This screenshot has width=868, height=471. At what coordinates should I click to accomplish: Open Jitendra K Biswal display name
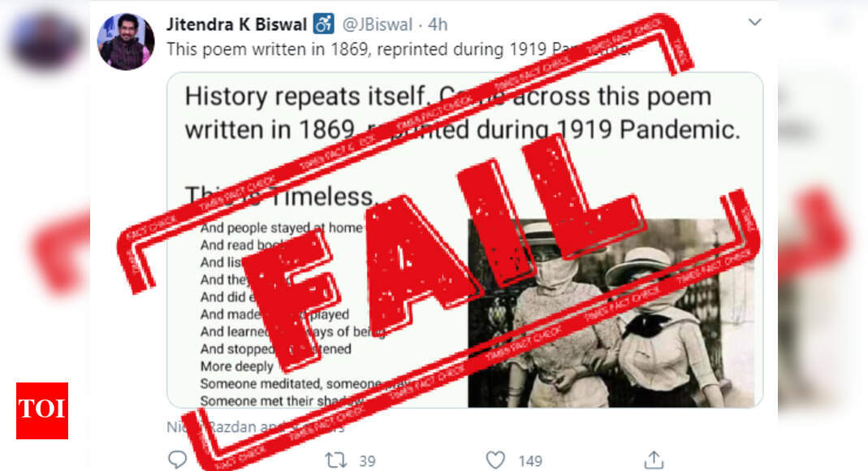[237, 24]
